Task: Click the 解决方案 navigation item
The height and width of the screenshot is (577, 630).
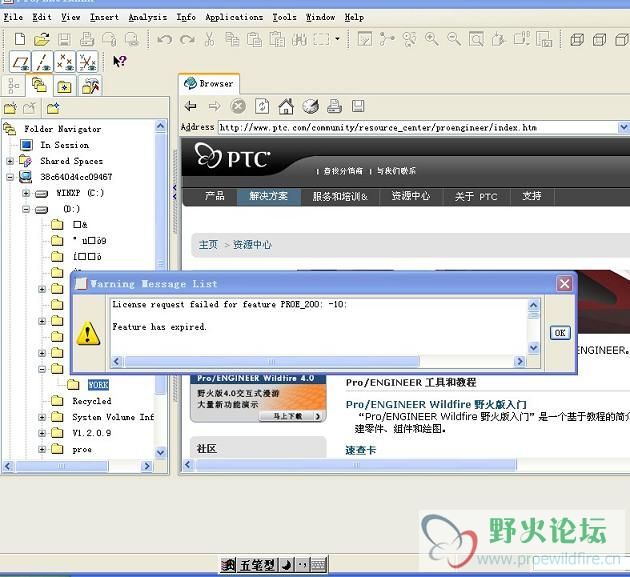Action: pos(268,196)
